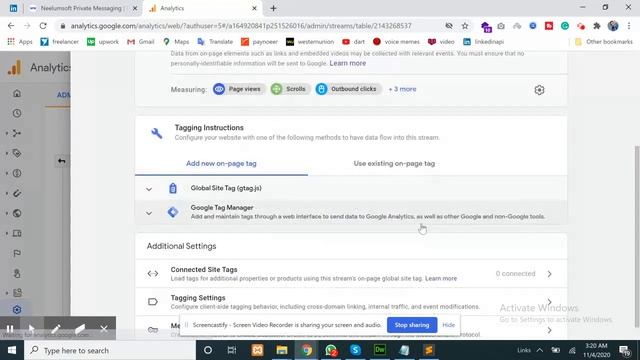Reload the page
Screen dimensions: 640x360
point(43,26)
